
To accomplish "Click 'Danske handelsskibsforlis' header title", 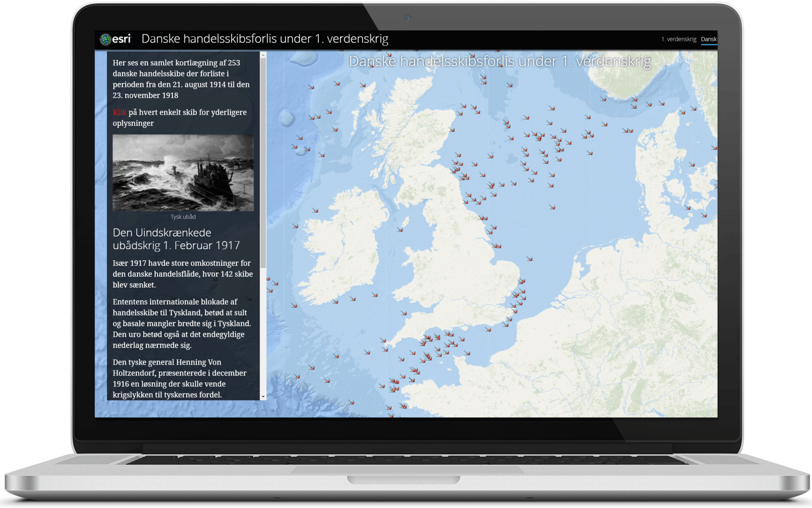I will click(x=265, y=39).
